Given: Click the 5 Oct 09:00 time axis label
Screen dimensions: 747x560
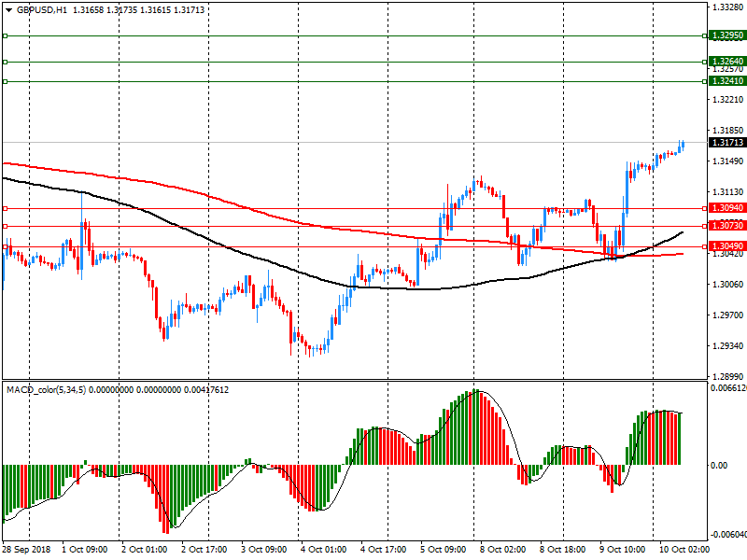Looking at the screenshot, I should click(443, 550).
